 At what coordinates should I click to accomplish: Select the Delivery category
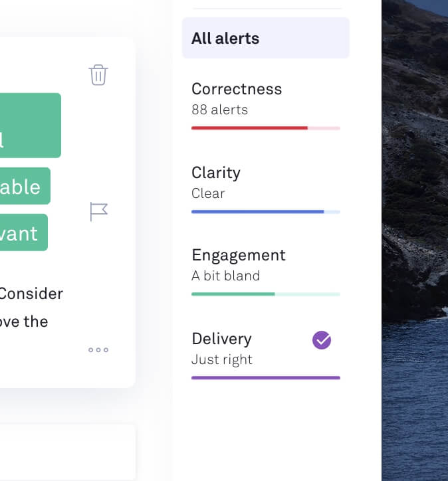point(221,339)
